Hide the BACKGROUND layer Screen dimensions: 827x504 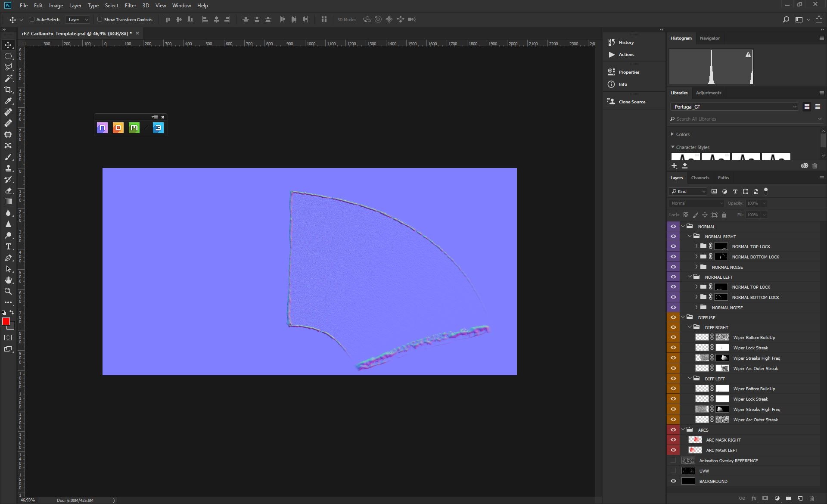coord(673,481)
